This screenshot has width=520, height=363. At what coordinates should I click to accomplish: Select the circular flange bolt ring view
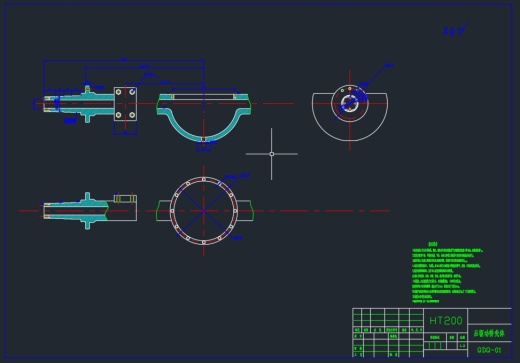pyautogui.click(x=204, y=211)
